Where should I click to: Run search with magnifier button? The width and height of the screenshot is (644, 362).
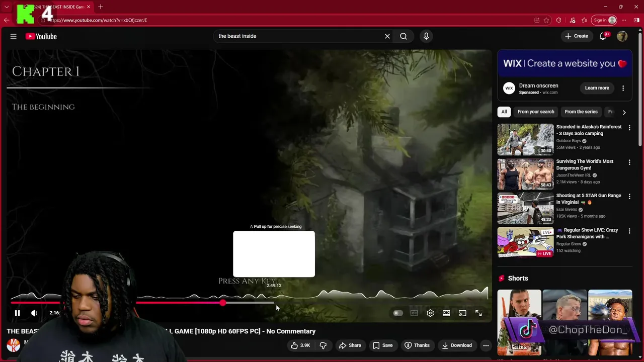(x=404, y=36)
